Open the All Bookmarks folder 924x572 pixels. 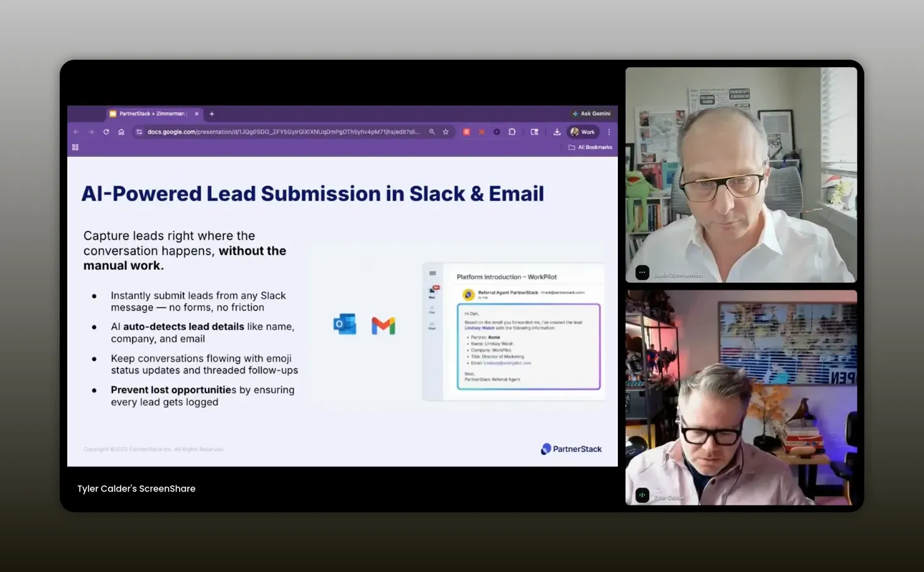[x=590, y=147]
